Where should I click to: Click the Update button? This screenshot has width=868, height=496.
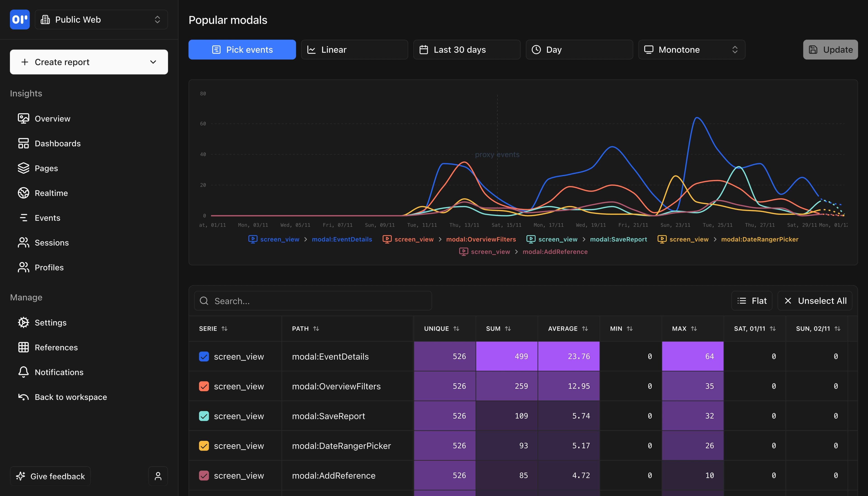click(x=830, y=49)
